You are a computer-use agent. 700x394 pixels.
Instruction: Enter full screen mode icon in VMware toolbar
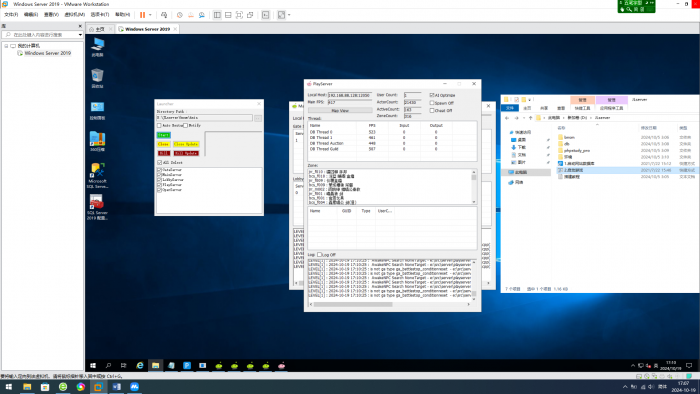(239, 15)
